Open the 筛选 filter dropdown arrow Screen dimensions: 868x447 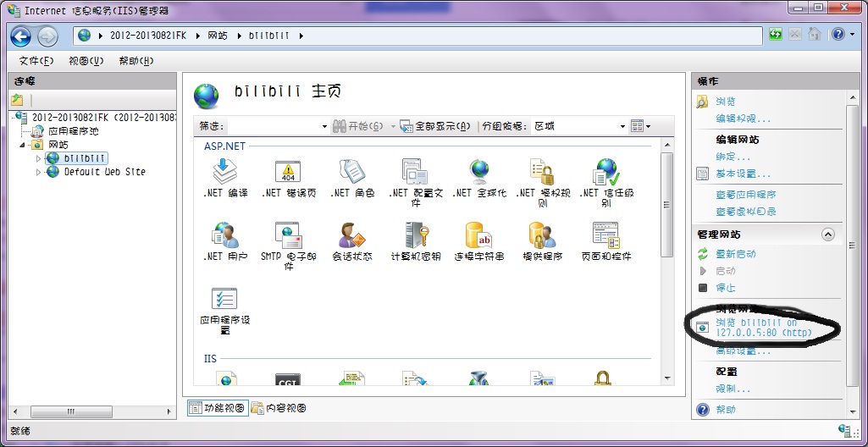(324, 127)
